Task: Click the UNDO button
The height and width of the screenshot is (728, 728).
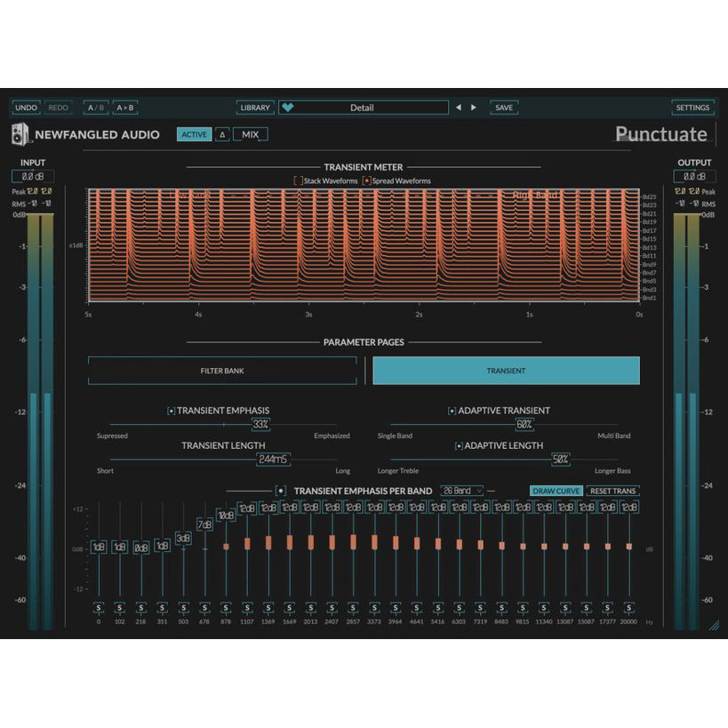Action: point(26,108)
